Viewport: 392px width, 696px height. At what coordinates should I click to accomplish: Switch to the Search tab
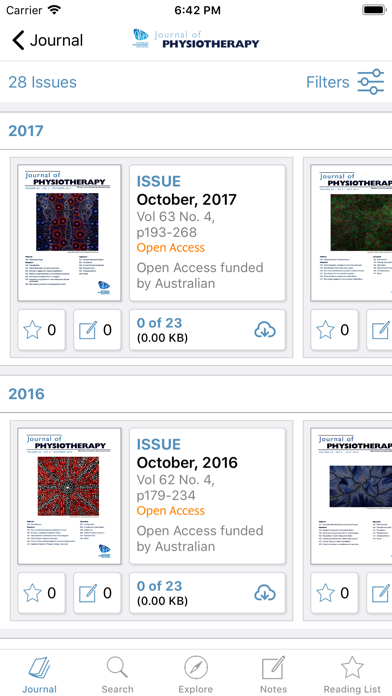click(x=117, y=675)
